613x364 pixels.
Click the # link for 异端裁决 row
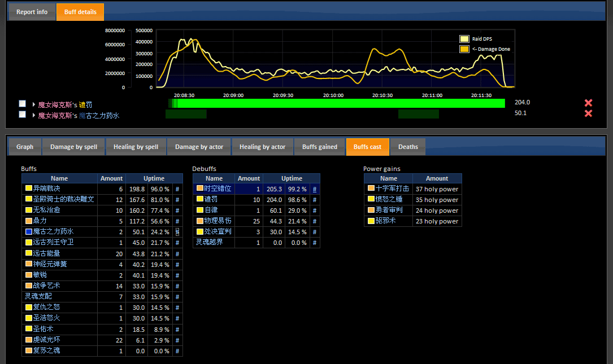(177, 189)
